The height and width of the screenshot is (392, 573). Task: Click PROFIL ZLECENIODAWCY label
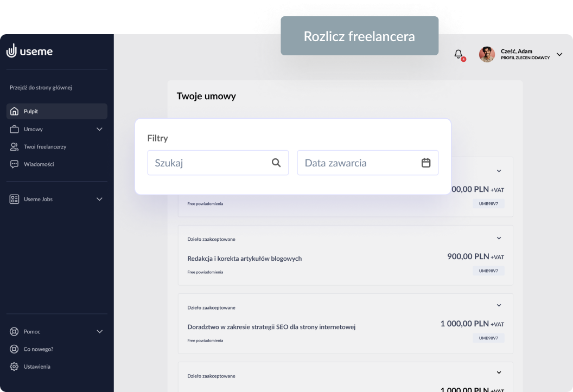525,57
